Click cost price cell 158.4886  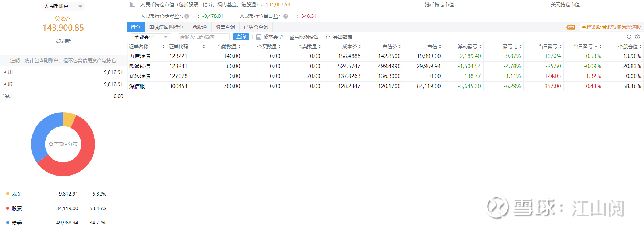pos(349,56)
